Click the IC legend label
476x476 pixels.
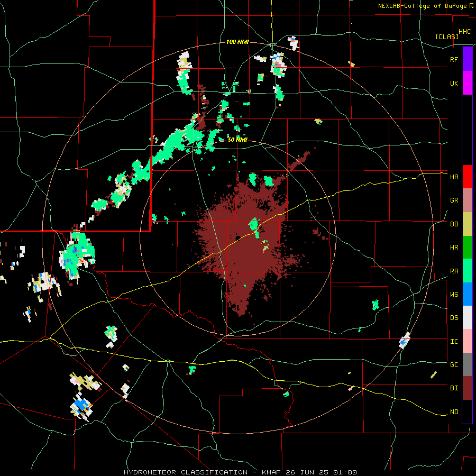point(454,342)
